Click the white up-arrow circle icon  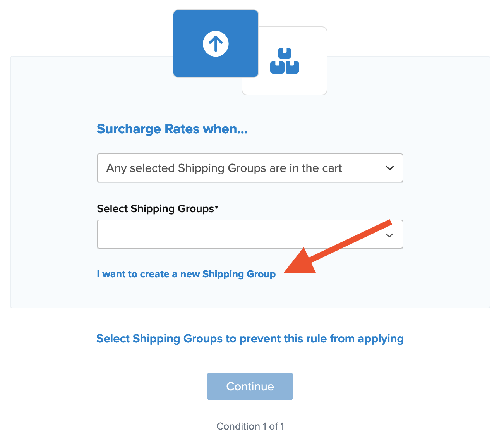pos(216,43)
